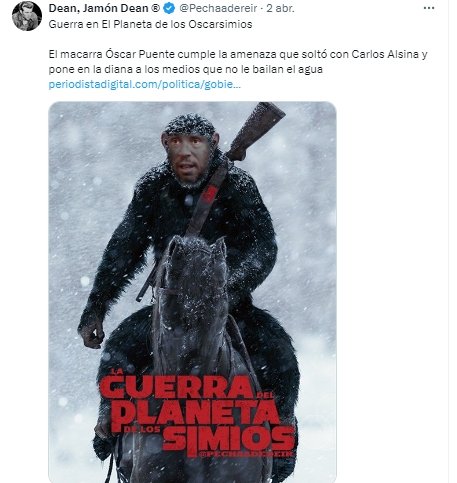The height and width of the screenshot is (483, 457).
Task: Click the rifle on the rider's back
Action: tap(256, 131)
